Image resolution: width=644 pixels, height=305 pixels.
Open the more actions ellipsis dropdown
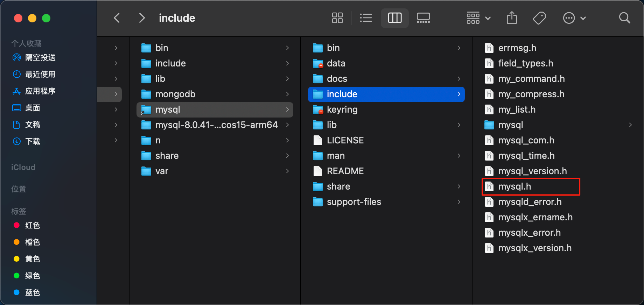tap(574, 18)
